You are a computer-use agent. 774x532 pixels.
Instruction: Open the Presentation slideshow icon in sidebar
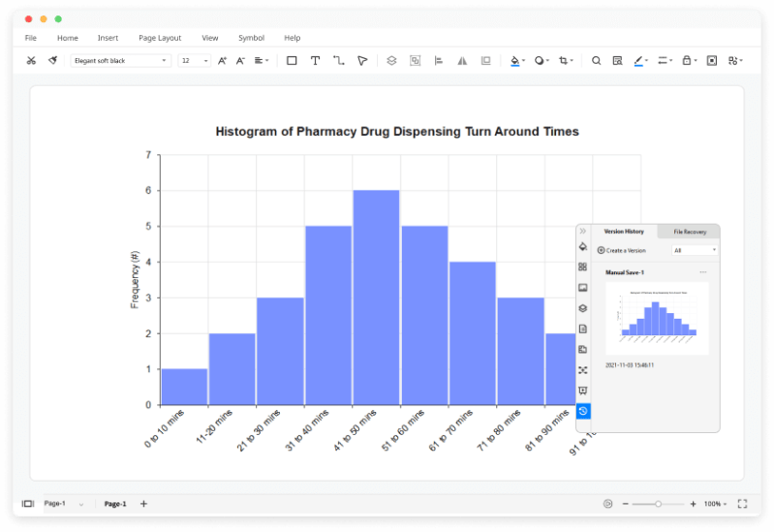(x=583, y=391)
